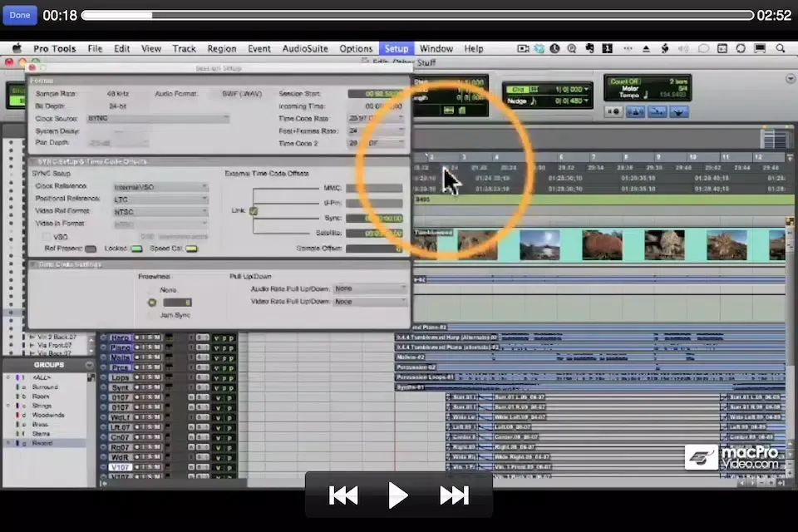Image resolution: width=798 pixels, height=532 pixels.
Task: Open the File menu
Action: pyautogui.click(x=95, y=48)
